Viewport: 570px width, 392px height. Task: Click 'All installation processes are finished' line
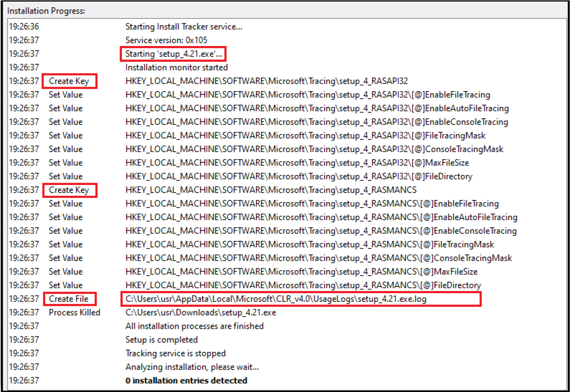tap(194, 326)
